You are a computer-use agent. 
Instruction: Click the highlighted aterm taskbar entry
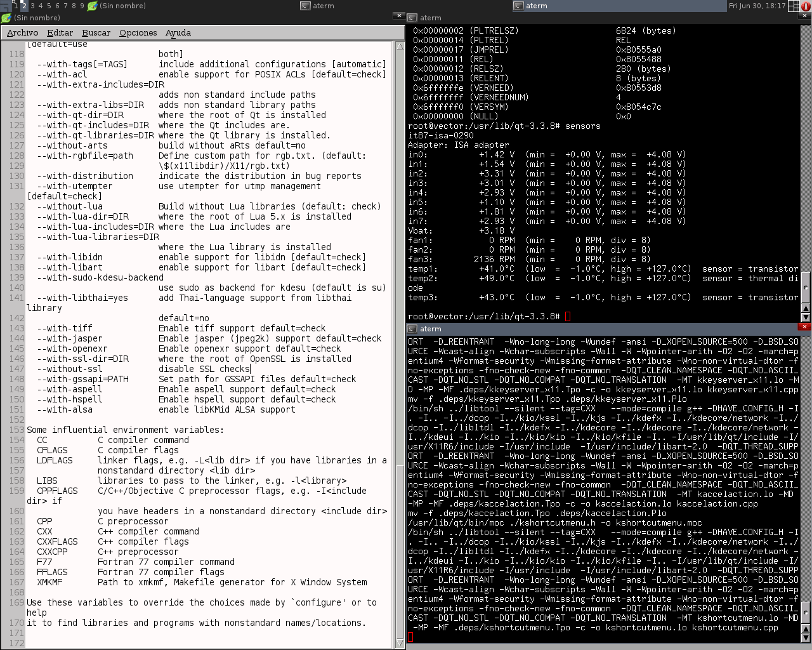click(619, 6)
